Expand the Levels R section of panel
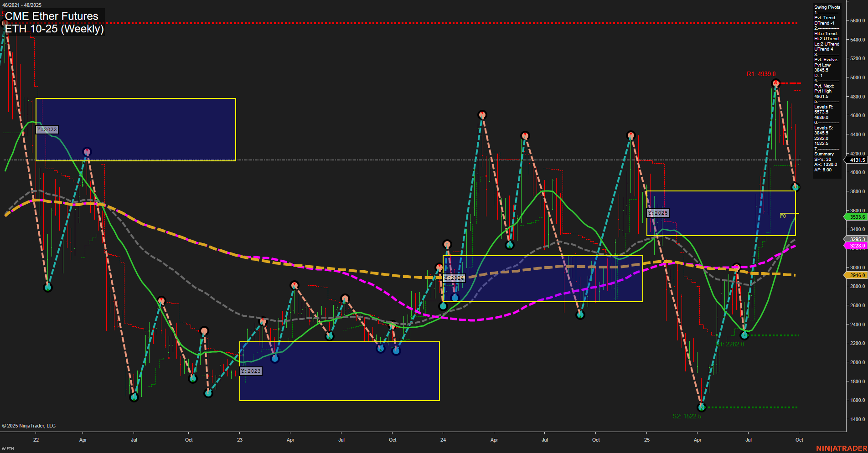This screenshot has width=868, height=453. click(823, 107)
